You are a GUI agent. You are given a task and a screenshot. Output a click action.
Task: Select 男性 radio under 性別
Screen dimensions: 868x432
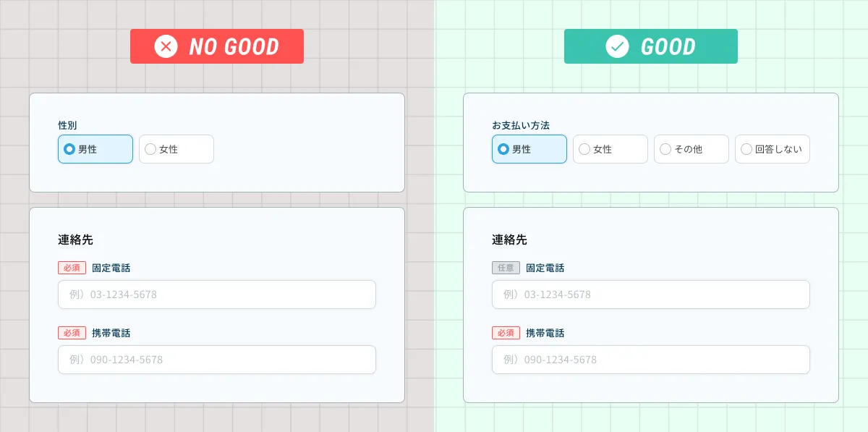[x=69, y=149]
